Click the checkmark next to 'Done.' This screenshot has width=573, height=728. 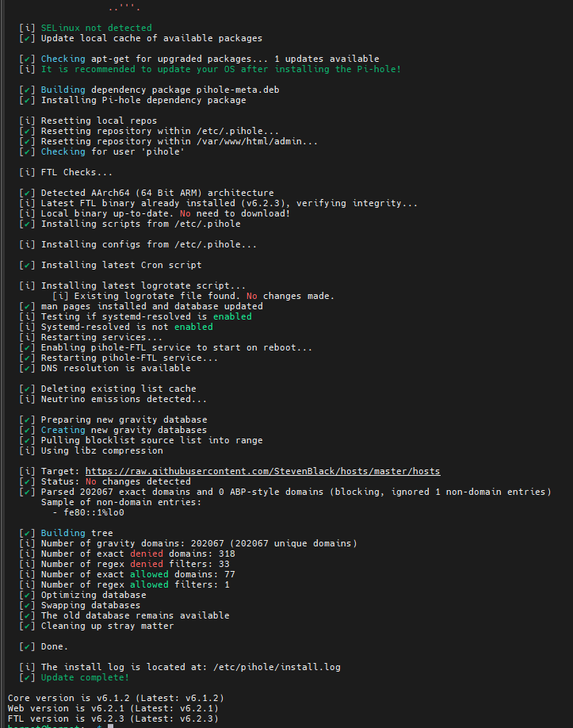click(x=27, y=646)
